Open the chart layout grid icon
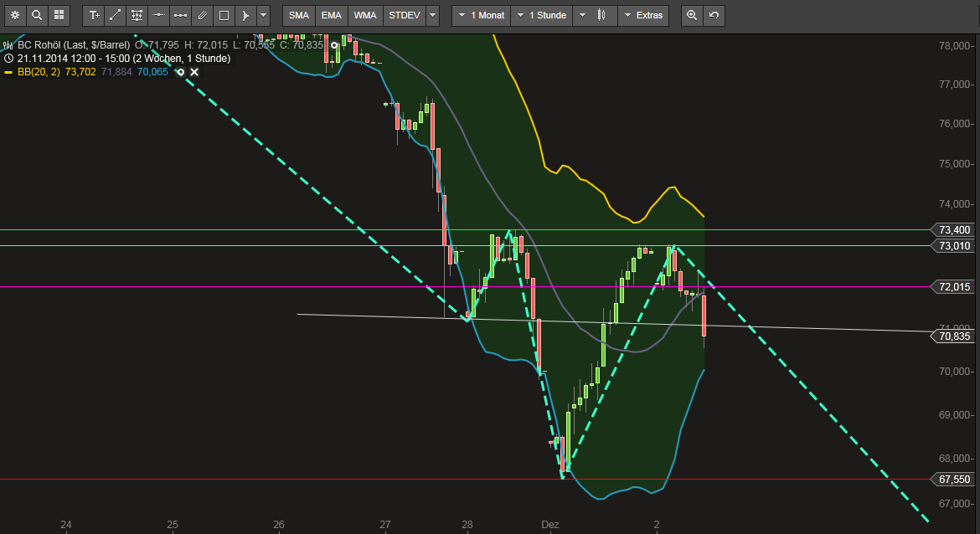 click(59, 15)
